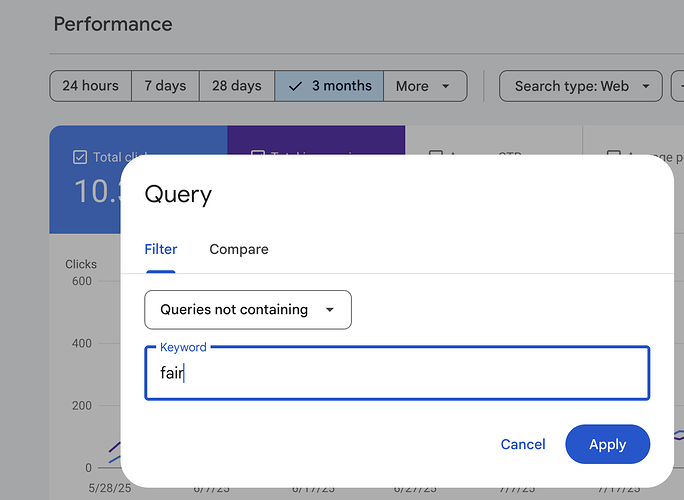This screenshot has height=500, width=684.
Task: Click the Performance page heading
Action: pyautogui.click(x=113, y=24)
